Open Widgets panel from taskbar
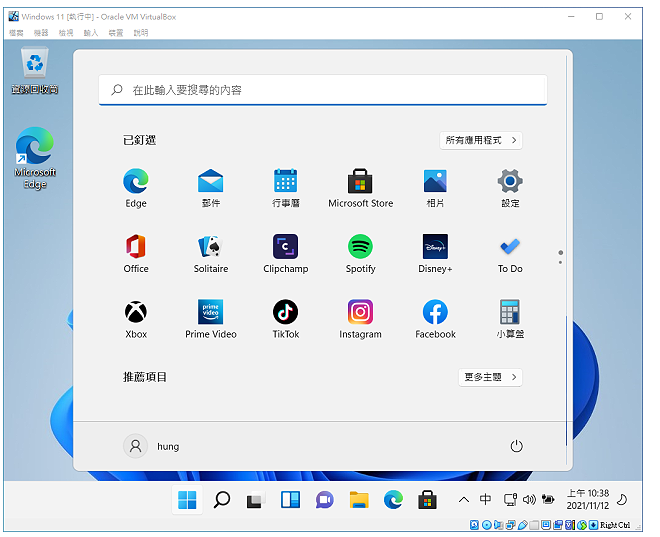The height and width of the screenshot is (537, 660). [x=290, y=500]
